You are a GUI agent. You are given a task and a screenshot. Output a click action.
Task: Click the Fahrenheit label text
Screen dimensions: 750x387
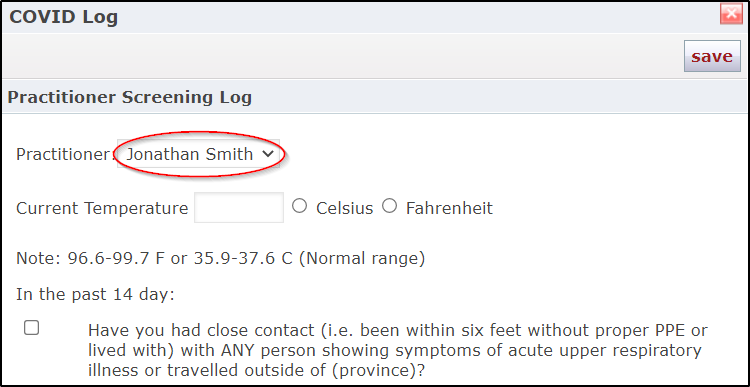click(449, 209)
